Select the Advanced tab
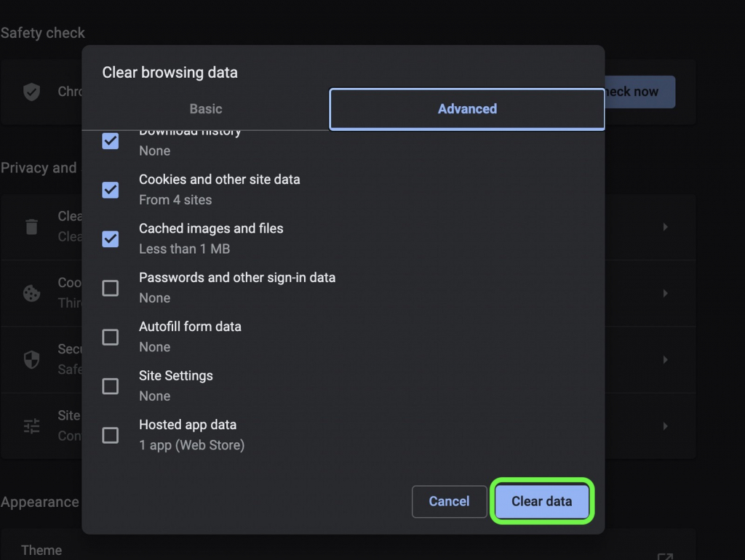This screenshot has width=745, height=560. pos(467,109)
